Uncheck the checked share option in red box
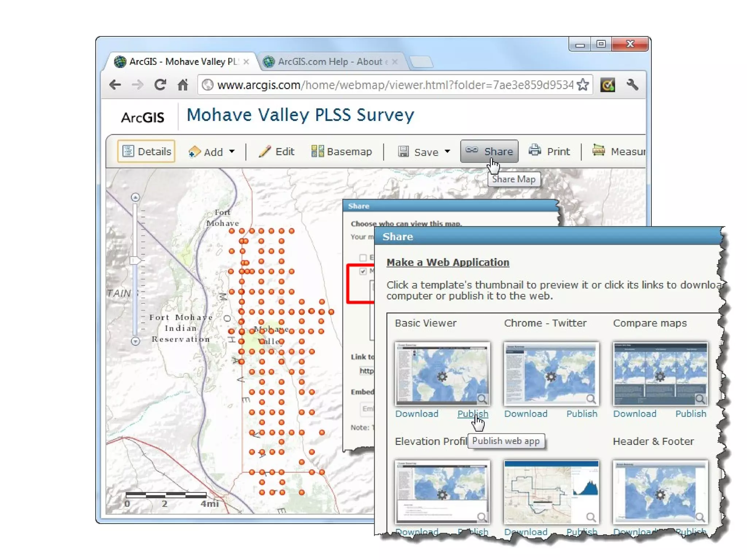Viewport: 747px width, 560px height. click(363, 271)
